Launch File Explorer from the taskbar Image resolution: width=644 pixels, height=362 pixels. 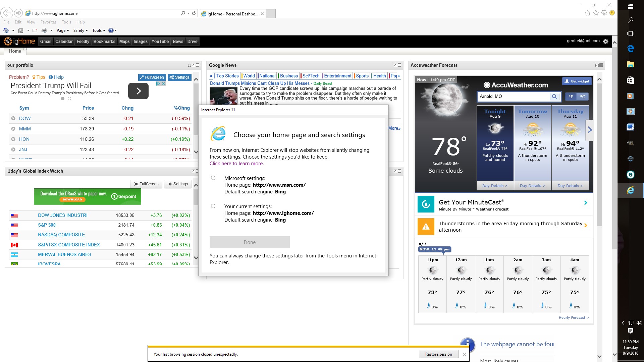630,64
